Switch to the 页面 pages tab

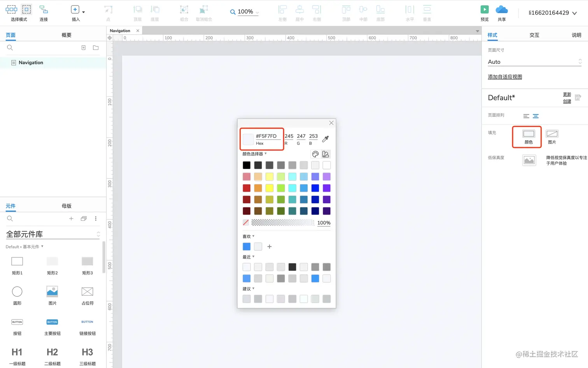tap(10, 35)
